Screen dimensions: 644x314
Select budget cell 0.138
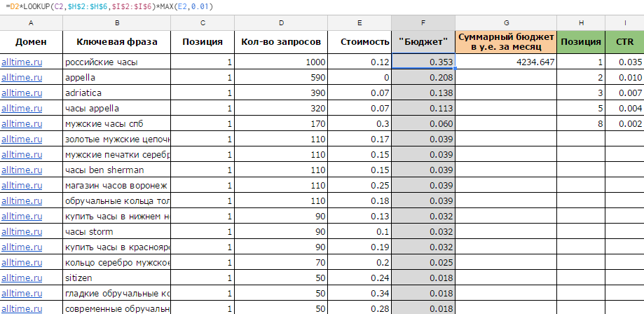423,93
